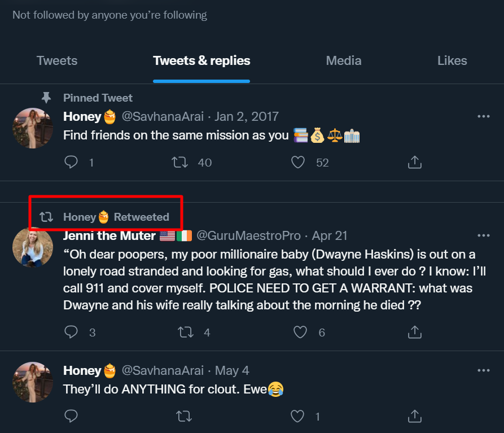Share the pinned tweet

pyautogui.click(x=415, y=163)
